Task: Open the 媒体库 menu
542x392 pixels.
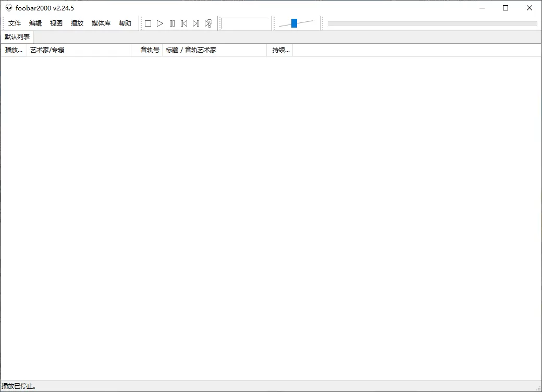Action: click(x=100, y=23)
